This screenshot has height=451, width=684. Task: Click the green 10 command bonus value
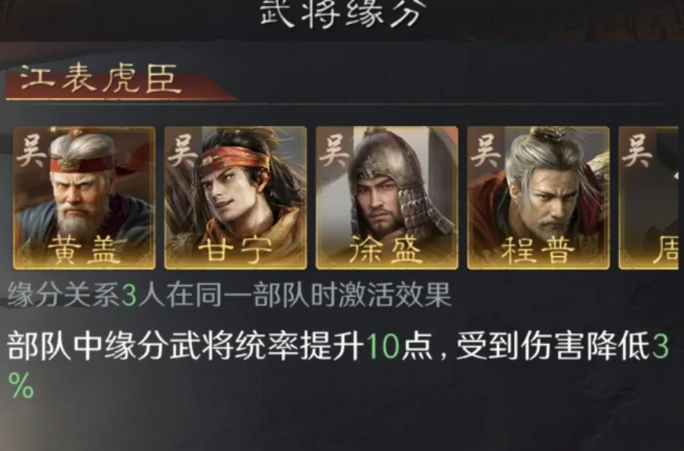click(x=383, y=348)
